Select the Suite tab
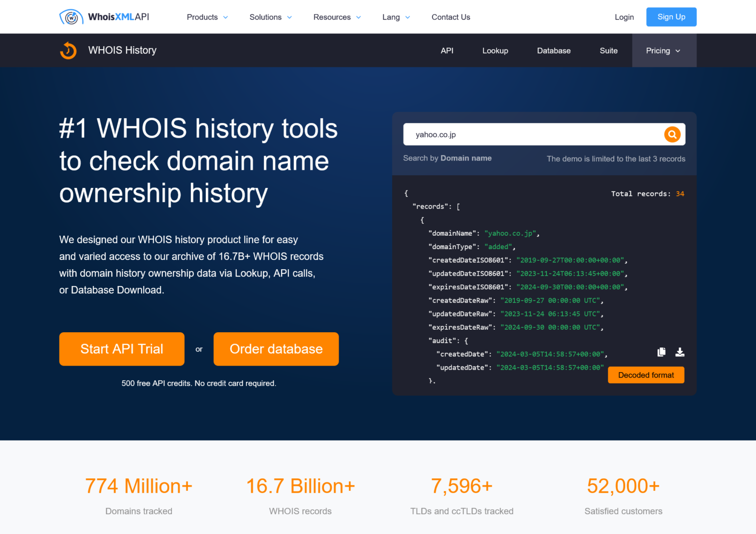756x534 pixels. pyautogui.click(x=608, y=50)
